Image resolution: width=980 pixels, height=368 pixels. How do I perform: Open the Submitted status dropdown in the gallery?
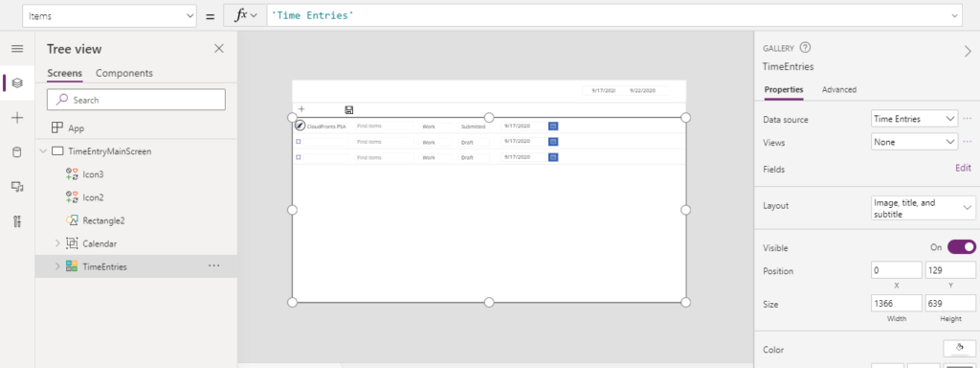point(474,126)
